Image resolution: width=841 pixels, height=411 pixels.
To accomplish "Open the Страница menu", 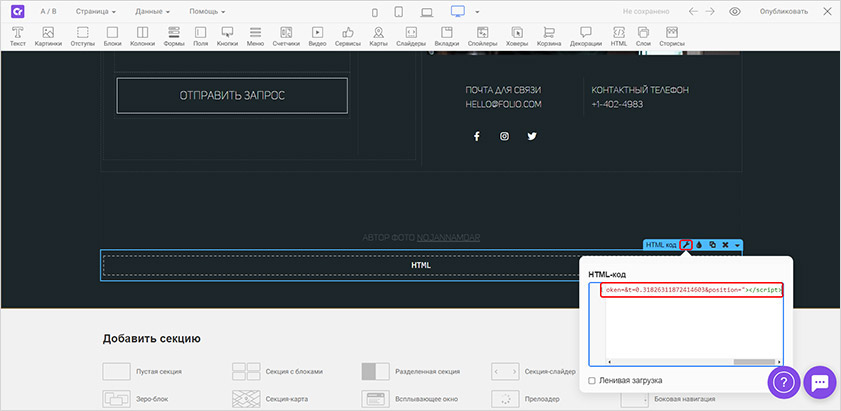I will [96, 11].
